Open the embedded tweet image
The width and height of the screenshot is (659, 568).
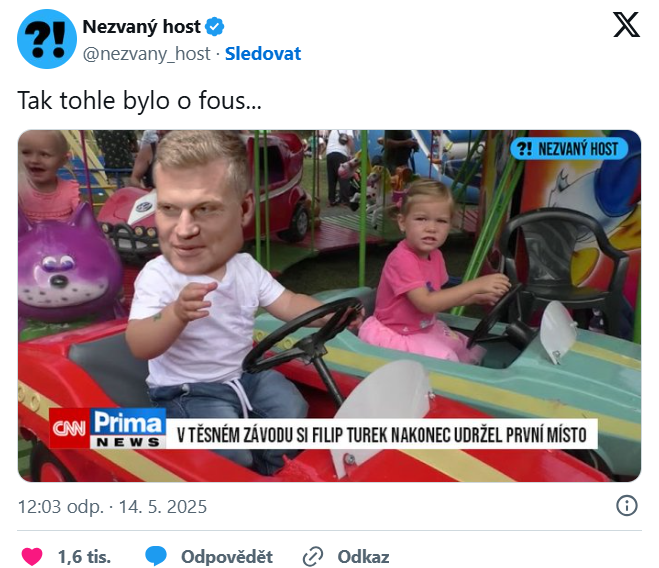(330, 306)
